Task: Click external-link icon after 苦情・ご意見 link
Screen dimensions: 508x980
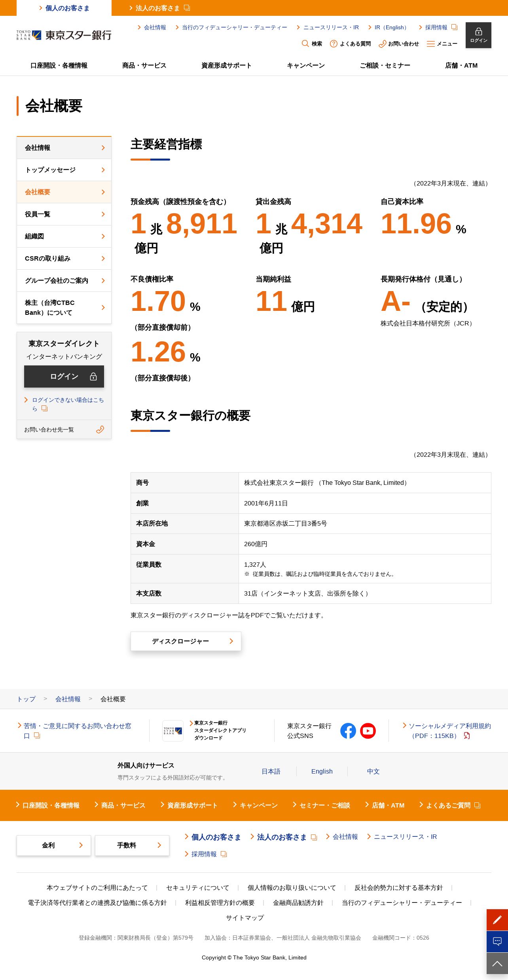Action: [37, 736]
